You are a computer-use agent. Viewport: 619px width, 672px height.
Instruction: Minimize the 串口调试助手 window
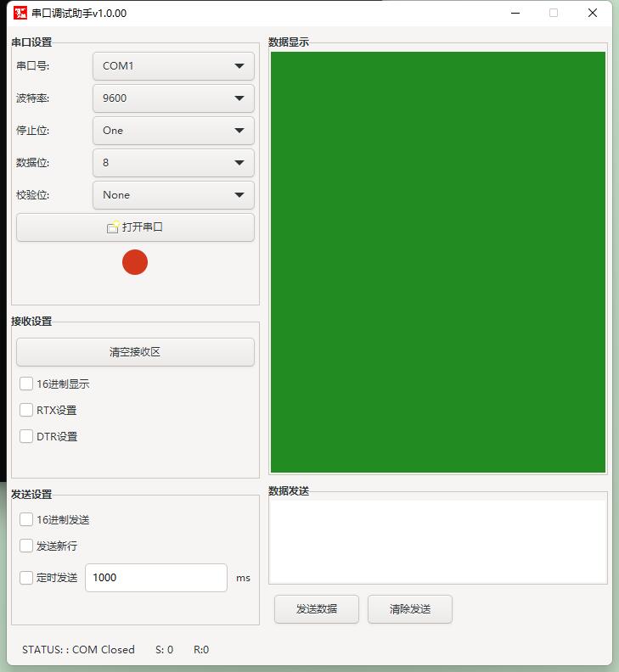click(515, 13)
